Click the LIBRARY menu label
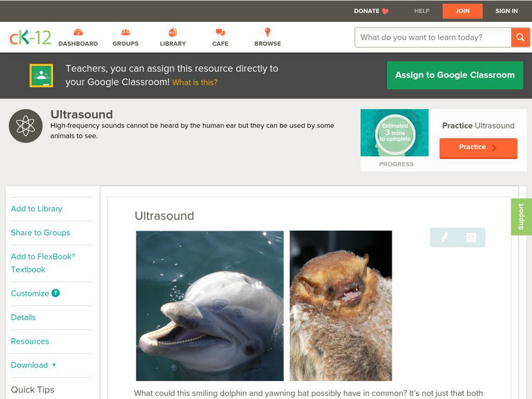 point(173,44)
